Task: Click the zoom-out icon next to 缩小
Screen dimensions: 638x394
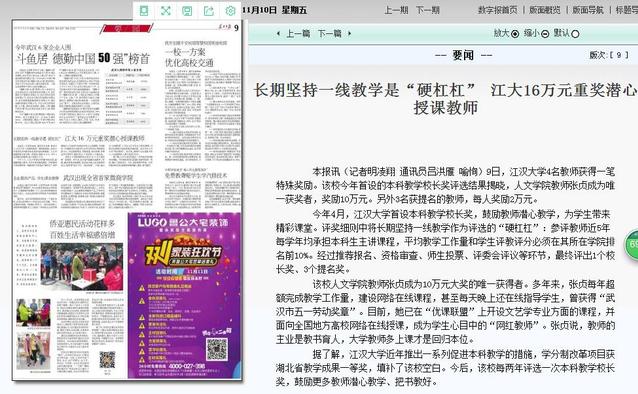Action: 545,34
